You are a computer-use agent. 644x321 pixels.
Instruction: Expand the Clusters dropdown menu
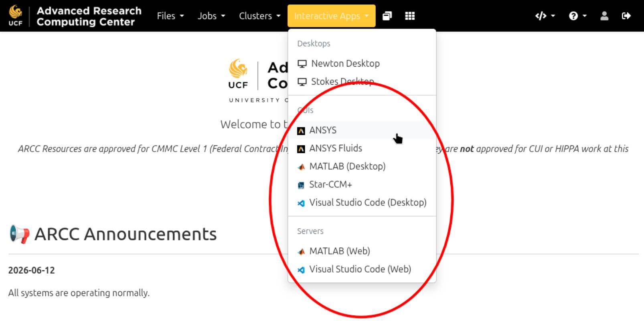260,16
